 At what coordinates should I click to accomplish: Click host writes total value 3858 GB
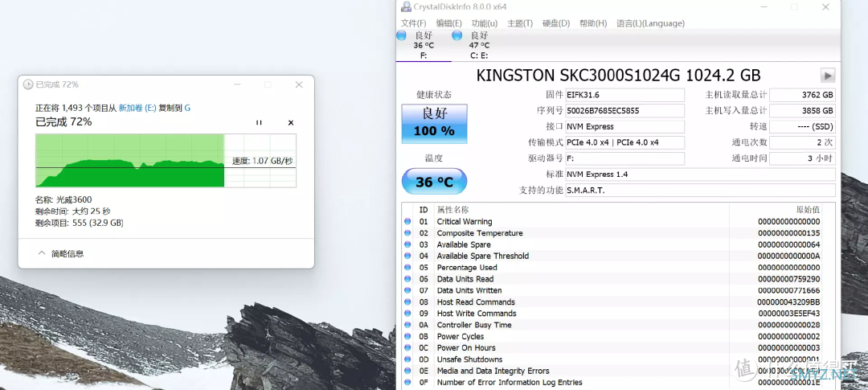point(802,111)
